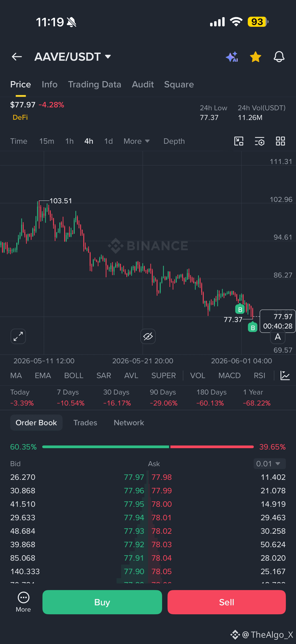This screenshot has height=644, width=296.
Task: Open the Trading Data tab
Action: 94,84
